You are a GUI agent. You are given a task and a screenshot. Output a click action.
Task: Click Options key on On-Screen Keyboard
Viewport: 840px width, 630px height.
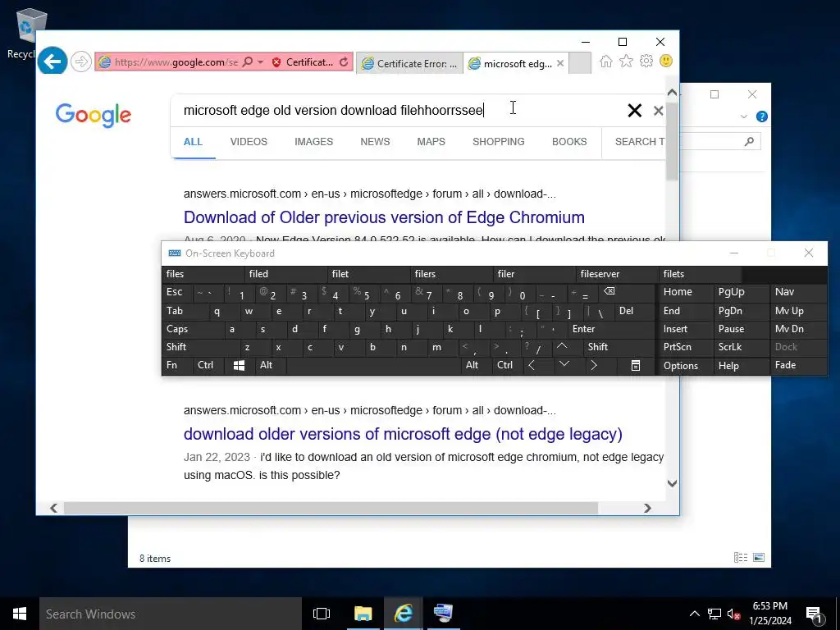686,365
